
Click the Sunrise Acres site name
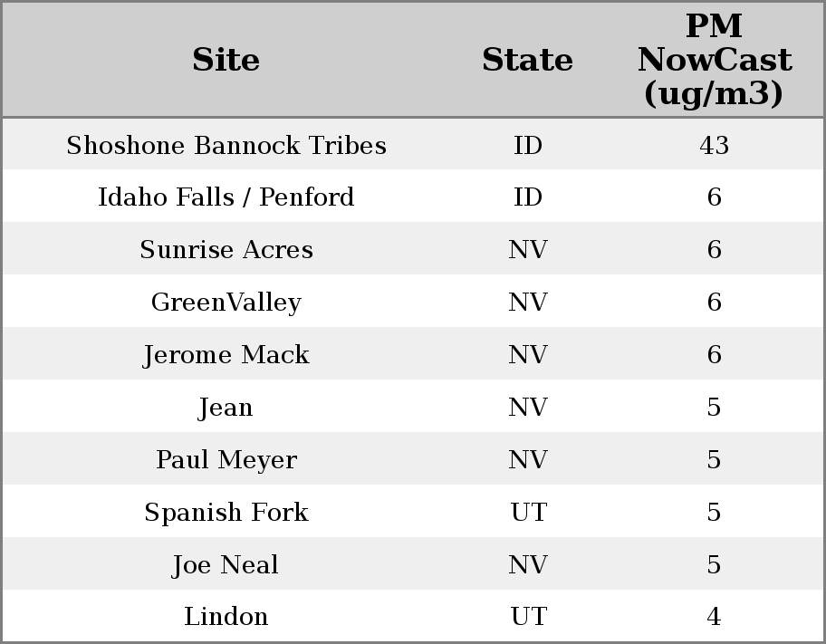pos(226,250)
